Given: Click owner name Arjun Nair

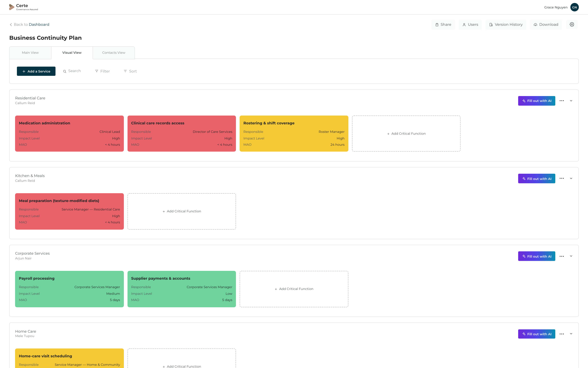Looking at the screenshot, I should 23,258.
